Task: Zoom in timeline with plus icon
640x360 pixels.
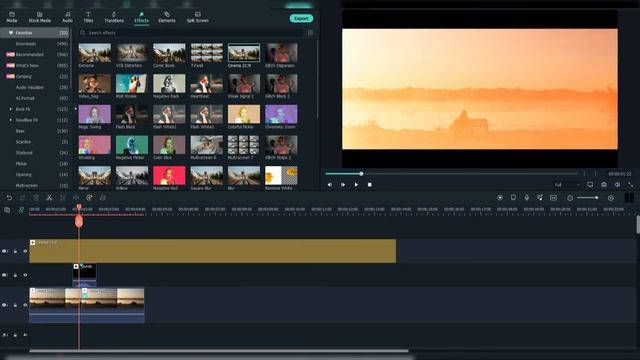Action: pos(611,198)
